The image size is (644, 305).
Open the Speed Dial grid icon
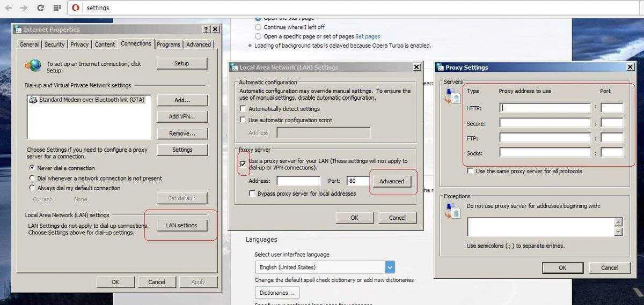click(57, 8)
